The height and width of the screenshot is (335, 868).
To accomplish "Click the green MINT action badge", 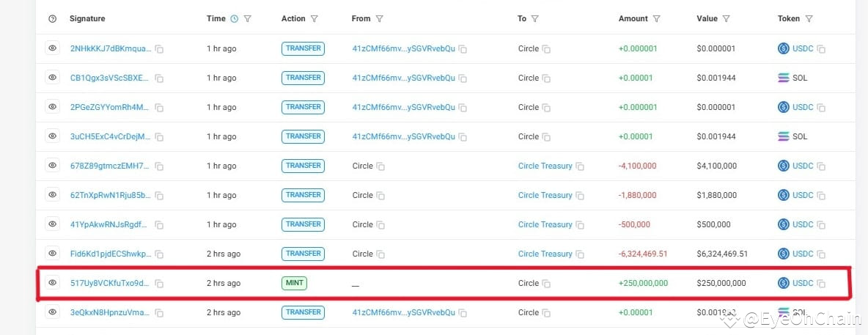I will pos(294,283).
